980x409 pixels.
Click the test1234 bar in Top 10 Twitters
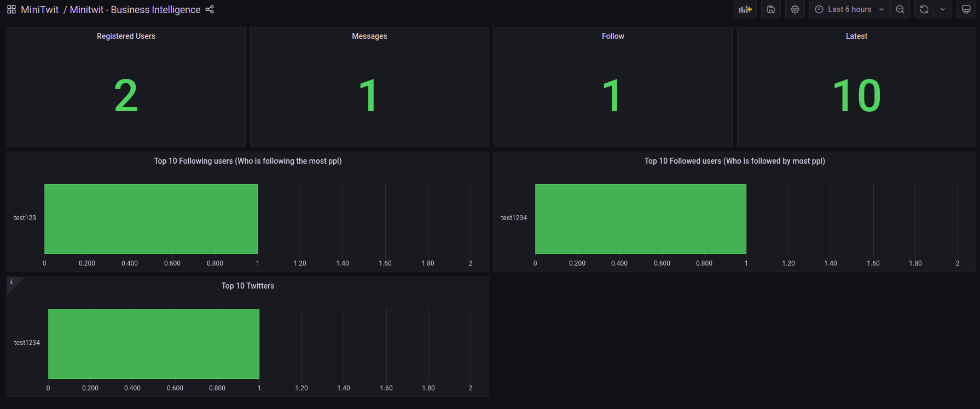click(154, 344)
